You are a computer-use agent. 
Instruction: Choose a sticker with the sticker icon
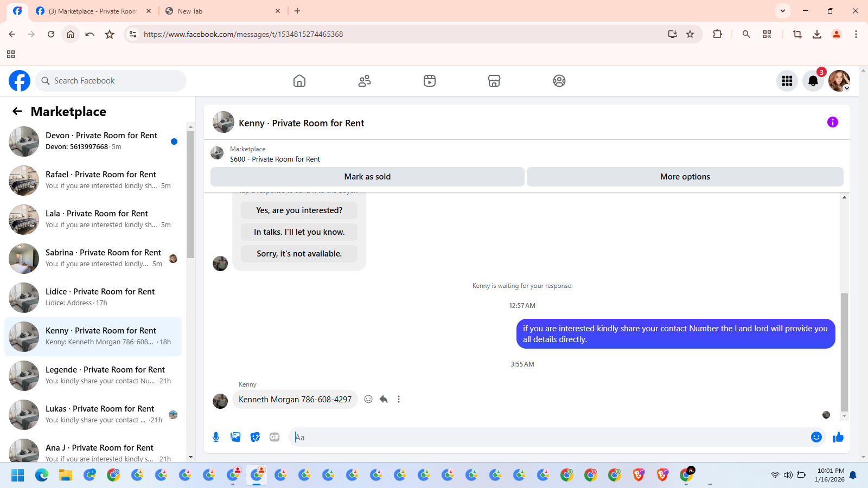coord(255,437)
